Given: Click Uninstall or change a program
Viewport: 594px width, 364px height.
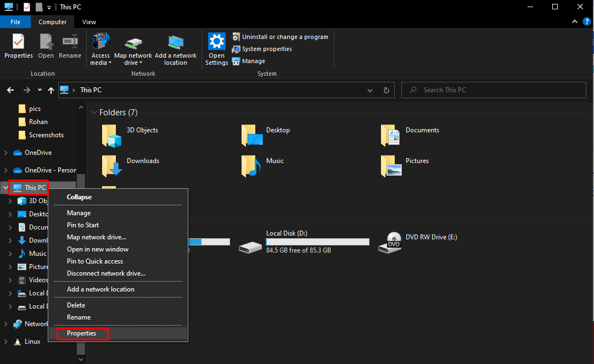Looking at the screenshot, I should [x=281, y=37].
